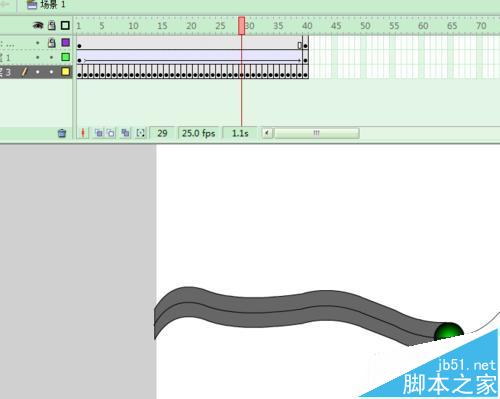Screen dimensions: 500x399
Task: Click the delete layer trash icon
Action: [62, 133]
